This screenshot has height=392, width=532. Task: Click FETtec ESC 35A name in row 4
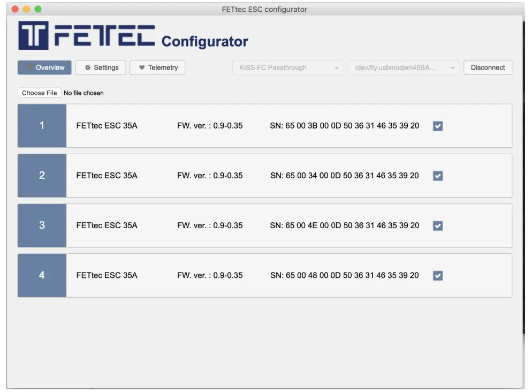coord(107,275)
